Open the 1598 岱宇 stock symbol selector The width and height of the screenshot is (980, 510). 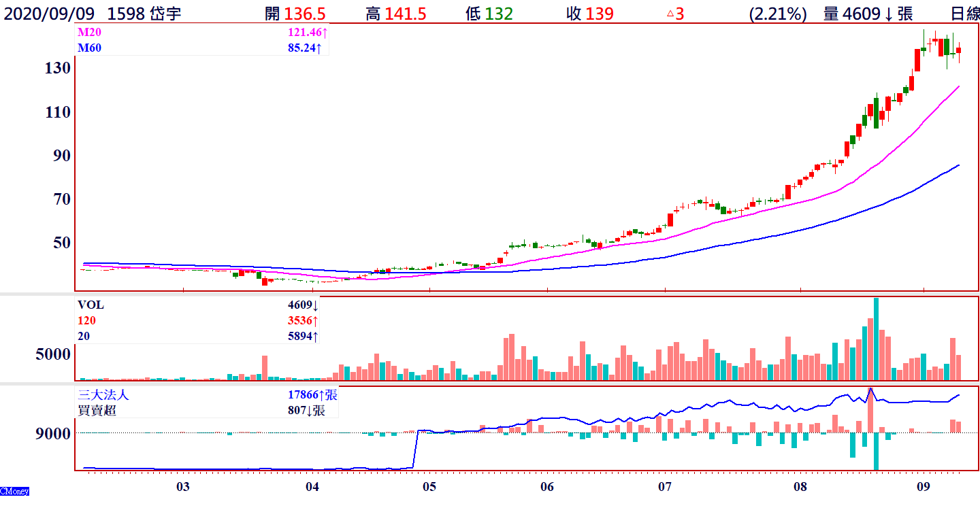pyautogui.click(x=144, y=14)
